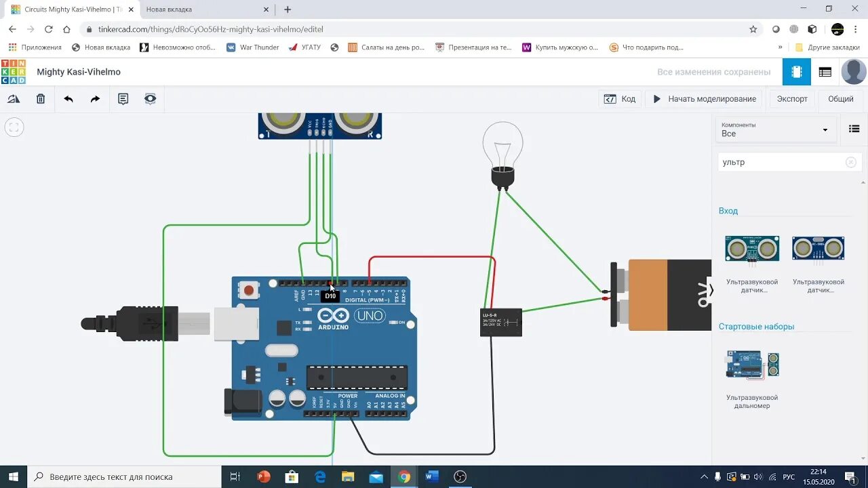Clear the ультр search query
This screenshot has height=488, width=868.
[x=850, y=161]
